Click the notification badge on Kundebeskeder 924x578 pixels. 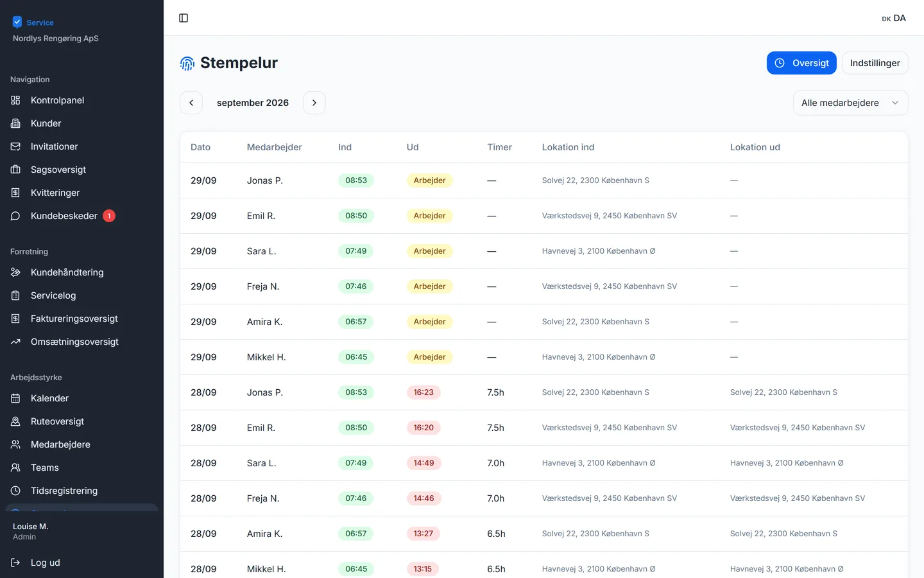109,216
